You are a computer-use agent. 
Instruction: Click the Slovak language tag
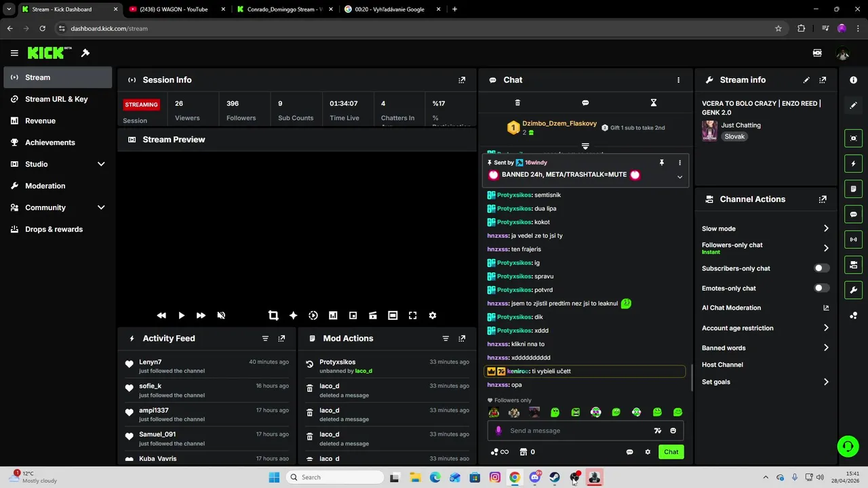(734, 136)
